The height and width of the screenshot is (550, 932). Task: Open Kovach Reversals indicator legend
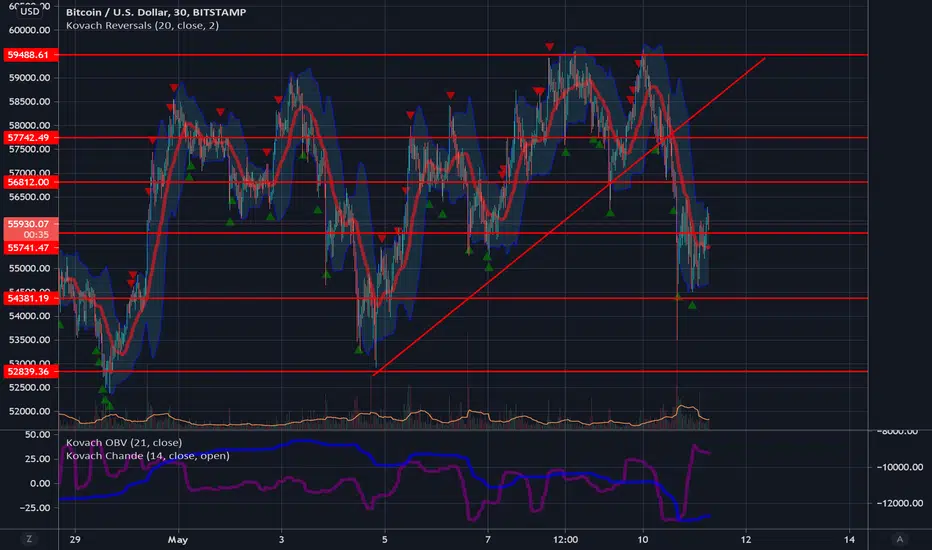click(142, 26)
